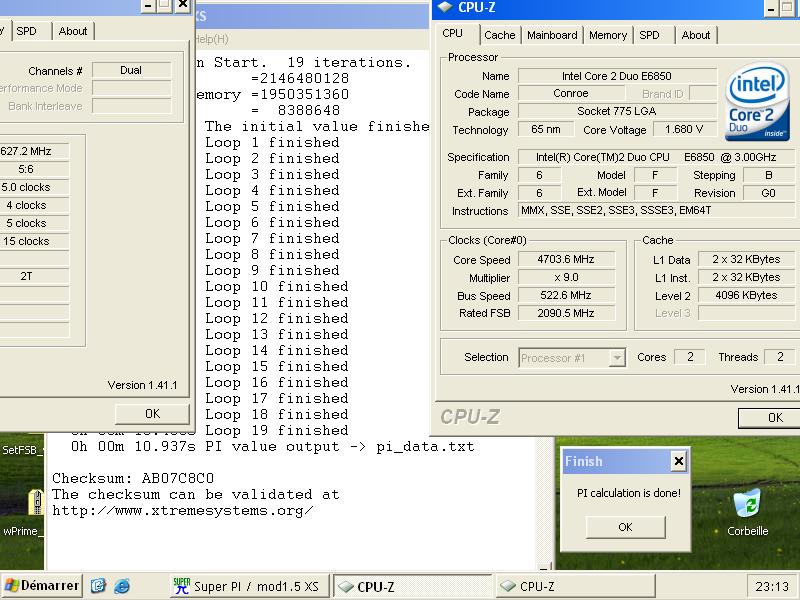Switch to the Memory tab in CPU-Z
This screenshot has height=600, width=800.
pyautogui.click(x=608, y=35)
